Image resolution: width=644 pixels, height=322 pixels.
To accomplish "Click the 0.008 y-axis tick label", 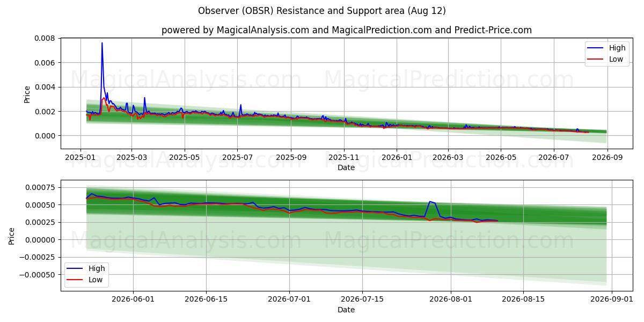I will click(x=45, y=38).
